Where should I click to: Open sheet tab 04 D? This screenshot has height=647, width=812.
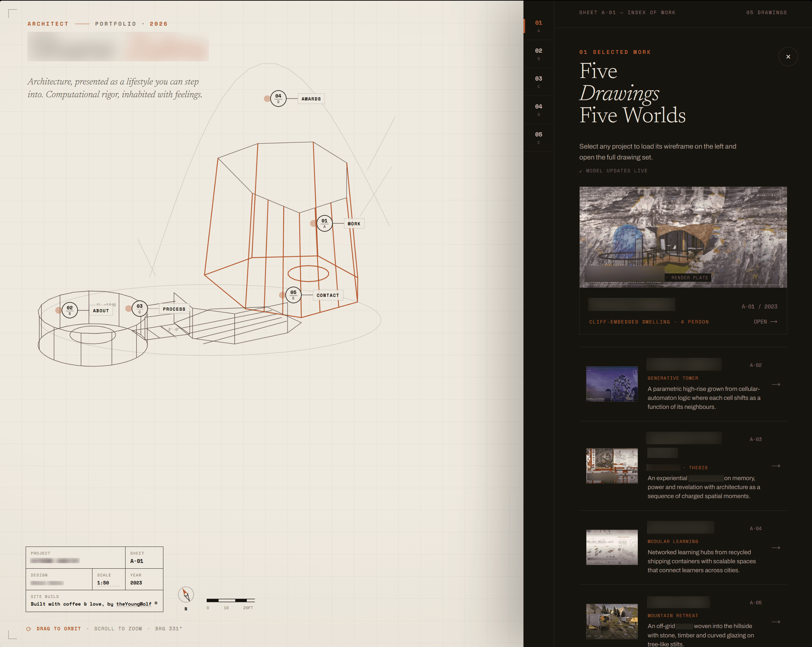539,109
